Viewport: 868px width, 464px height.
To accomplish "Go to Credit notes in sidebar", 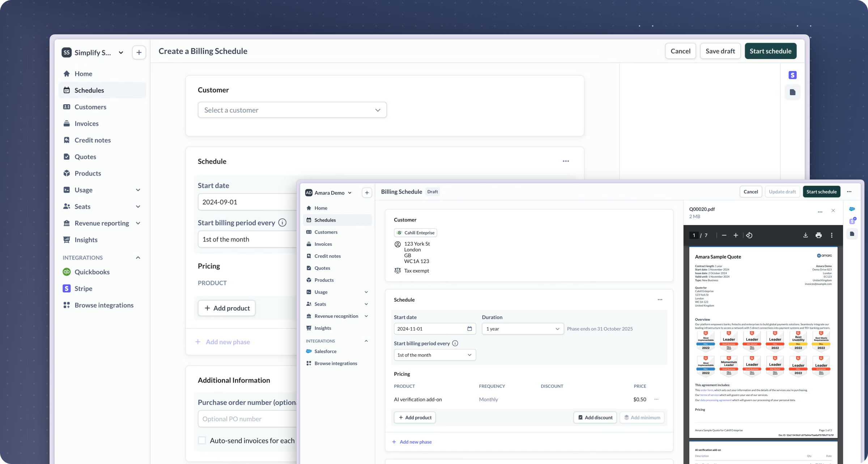I will coord(93,140).
